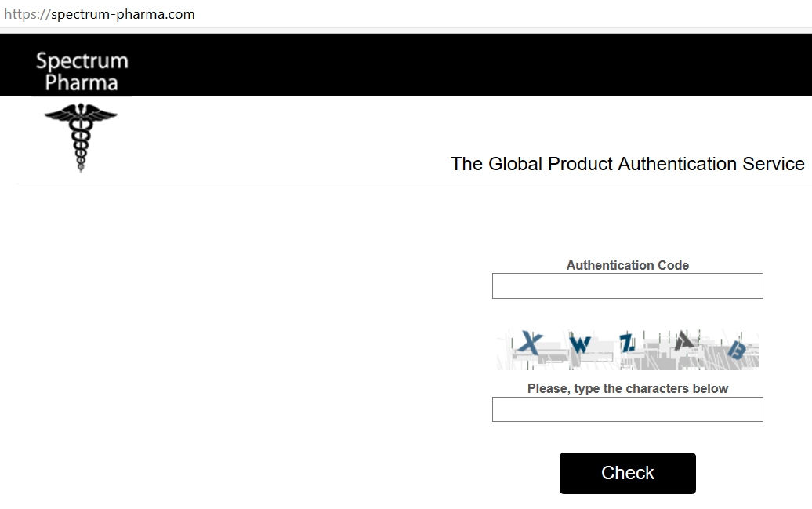Click the spectrum-pharma.com domain in the URL

[x=123, y=14]
